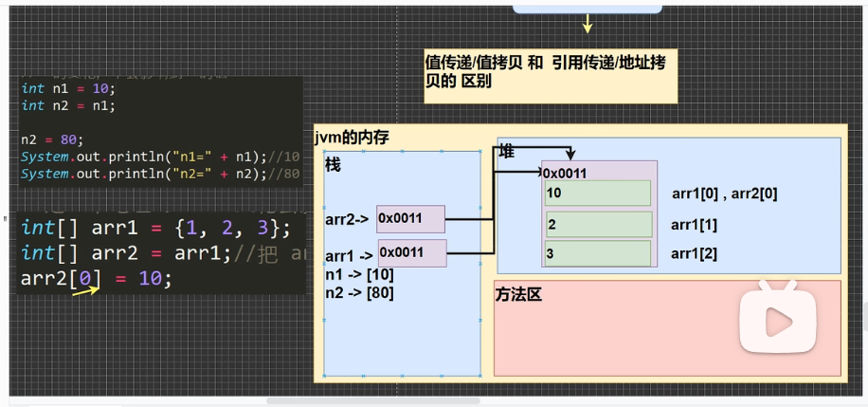Select the green heap cell containing 3
868x407 pixels.
[x=597, y=254]
